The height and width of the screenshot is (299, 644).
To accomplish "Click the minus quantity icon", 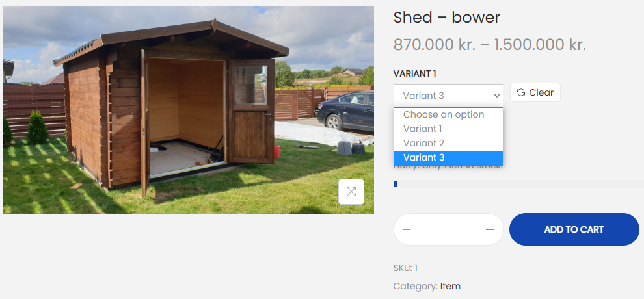I will click(x=407, y=229).
